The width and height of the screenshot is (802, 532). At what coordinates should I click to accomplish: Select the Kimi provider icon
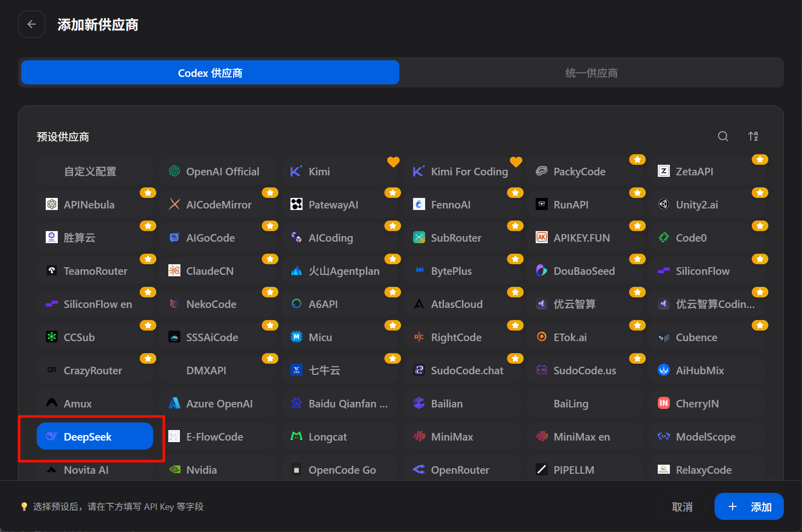296,171
